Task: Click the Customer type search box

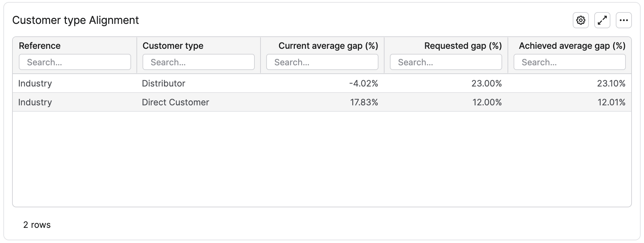Action: click(198, 62)
